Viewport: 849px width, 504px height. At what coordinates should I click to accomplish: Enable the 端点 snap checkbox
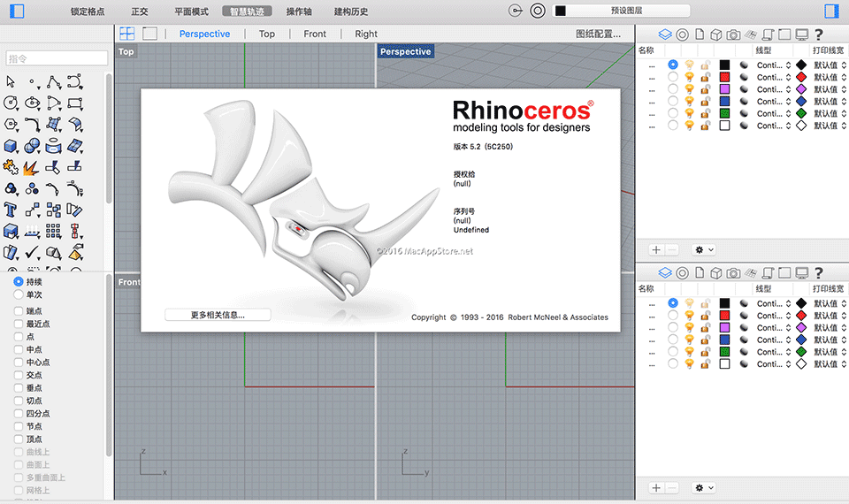pos(19,310)
